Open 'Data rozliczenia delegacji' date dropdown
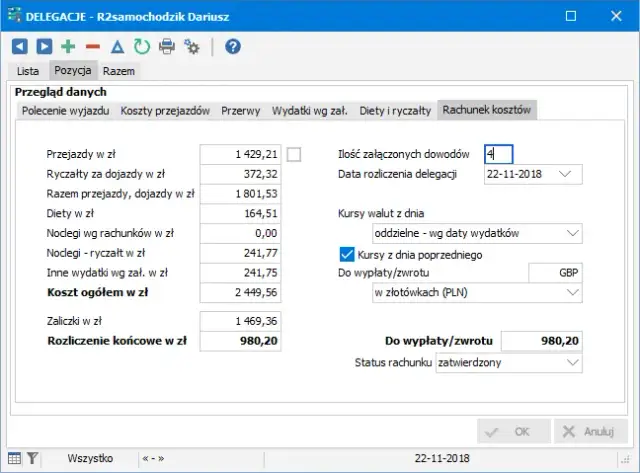This screenshot has width=640, height=473. (566, 174)
